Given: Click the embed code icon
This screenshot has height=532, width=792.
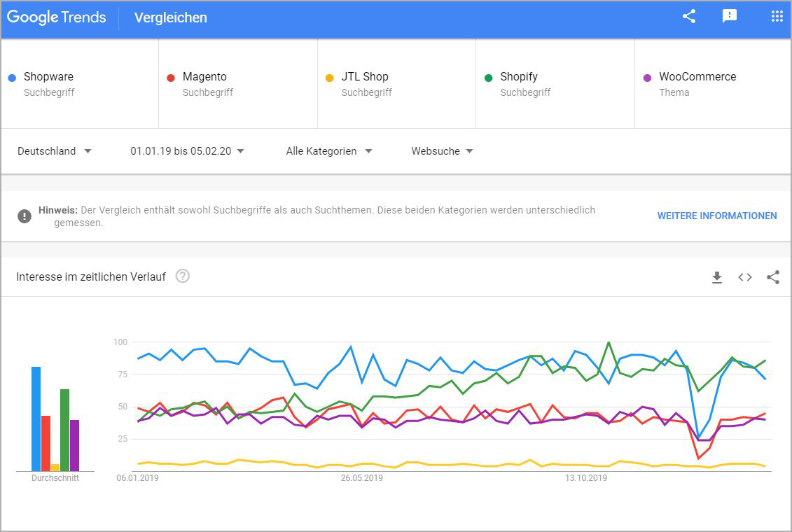Looking at the screenshot, I should coord(745,278).
